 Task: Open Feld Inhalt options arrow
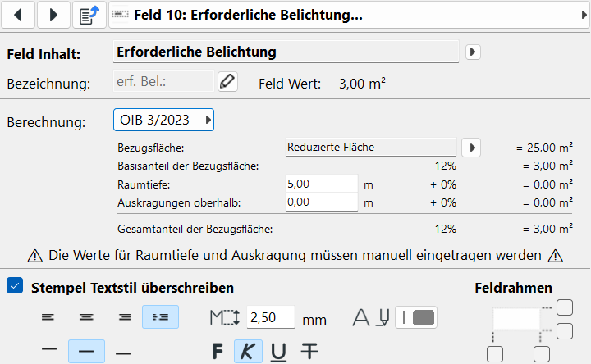tap(472, 52)
